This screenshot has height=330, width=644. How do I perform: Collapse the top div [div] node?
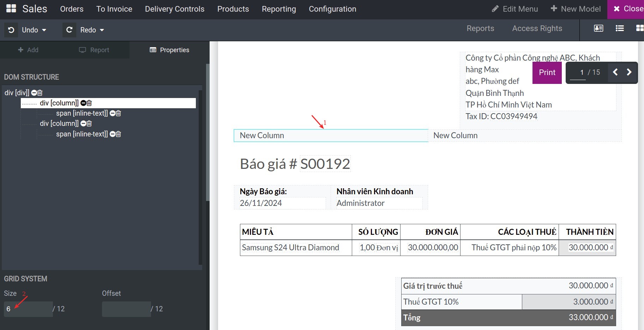coord(34,93)
